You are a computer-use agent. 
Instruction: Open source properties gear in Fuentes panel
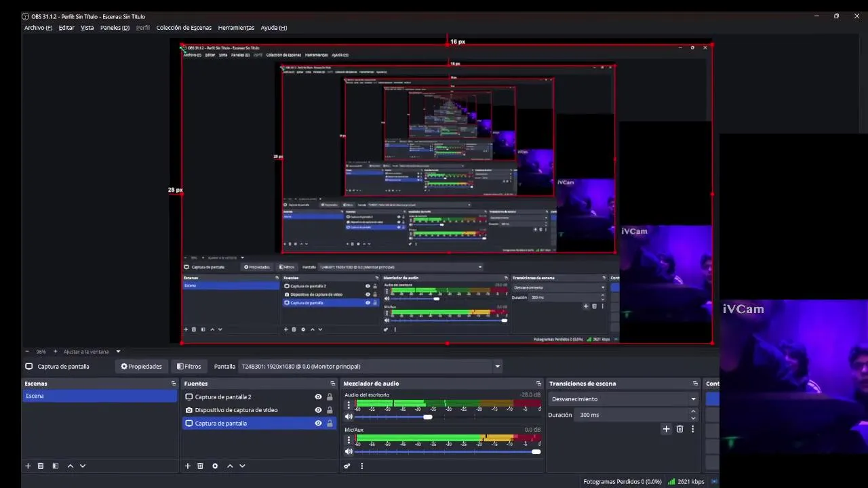coord(215,466)
